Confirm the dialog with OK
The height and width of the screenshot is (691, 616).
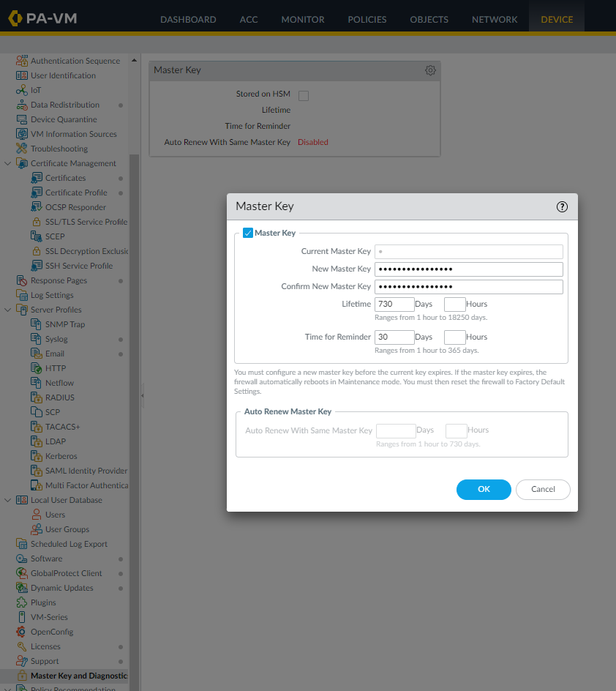click(484, 490)
